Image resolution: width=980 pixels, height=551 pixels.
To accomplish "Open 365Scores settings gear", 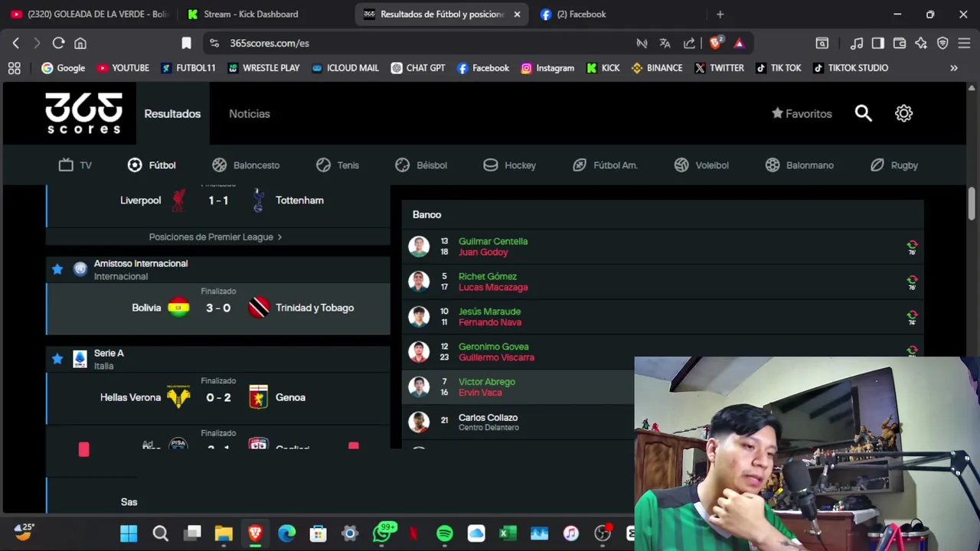I will point(904,113).
